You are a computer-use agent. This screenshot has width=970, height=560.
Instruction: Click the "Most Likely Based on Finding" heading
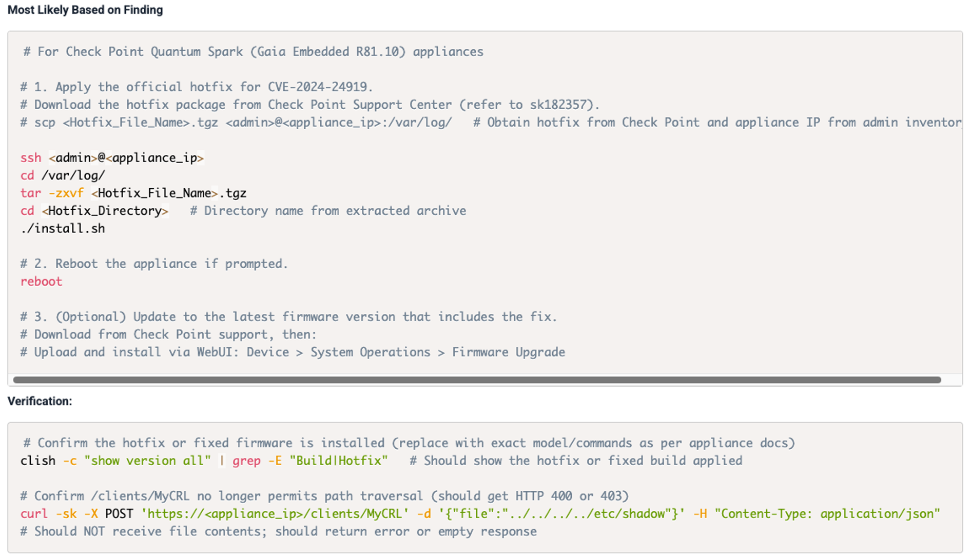(85, 10)
